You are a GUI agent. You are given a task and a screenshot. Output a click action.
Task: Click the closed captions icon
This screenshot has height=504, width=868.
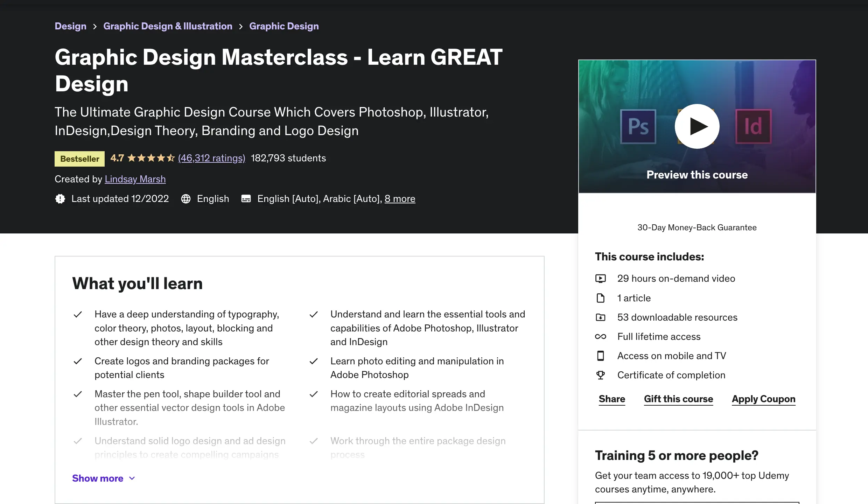tap(246, 199)
